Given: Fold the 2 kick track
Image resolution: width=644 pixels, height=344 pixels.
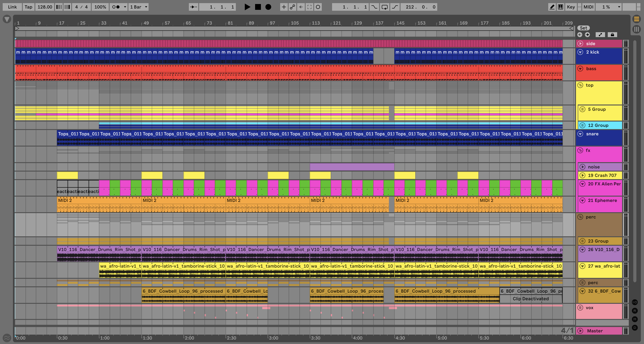Looking at the screenshot, I should coord(580,52).
